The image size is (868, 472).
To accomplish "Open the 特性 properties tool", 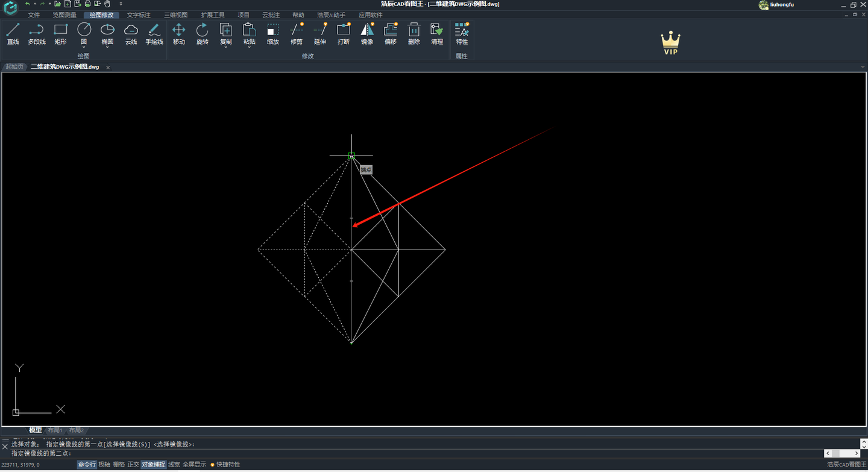I will pyautogui.click(x=462, y=34).
